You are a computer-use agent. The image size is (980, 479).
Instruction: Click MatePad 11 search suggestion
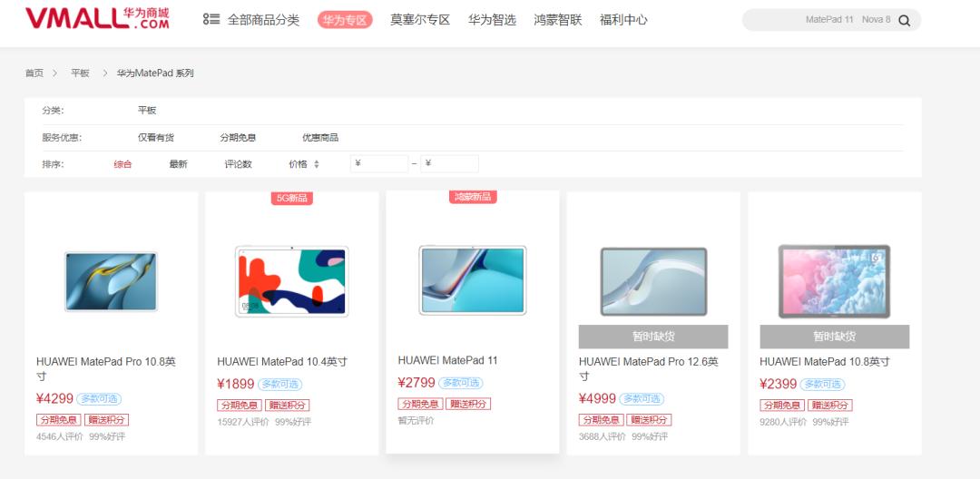(x=828, y=19)
